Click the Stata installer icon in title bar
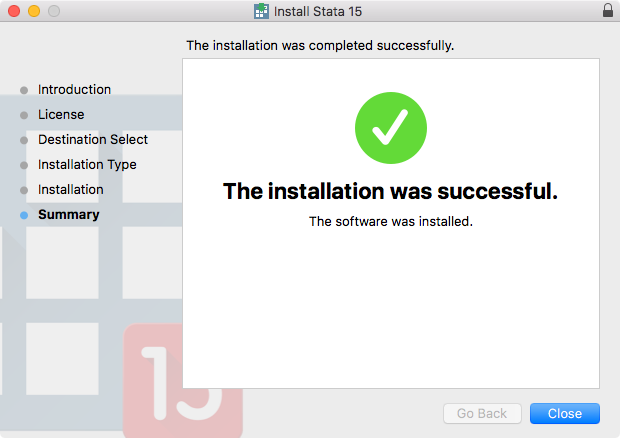The height and width of the screenshot is (438, 620). (261, 11)
